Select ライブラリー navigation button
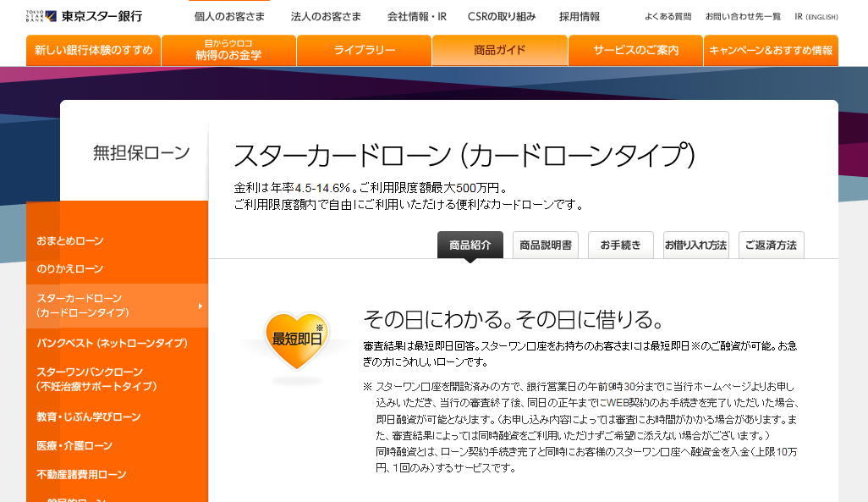 tap(365, 51)
